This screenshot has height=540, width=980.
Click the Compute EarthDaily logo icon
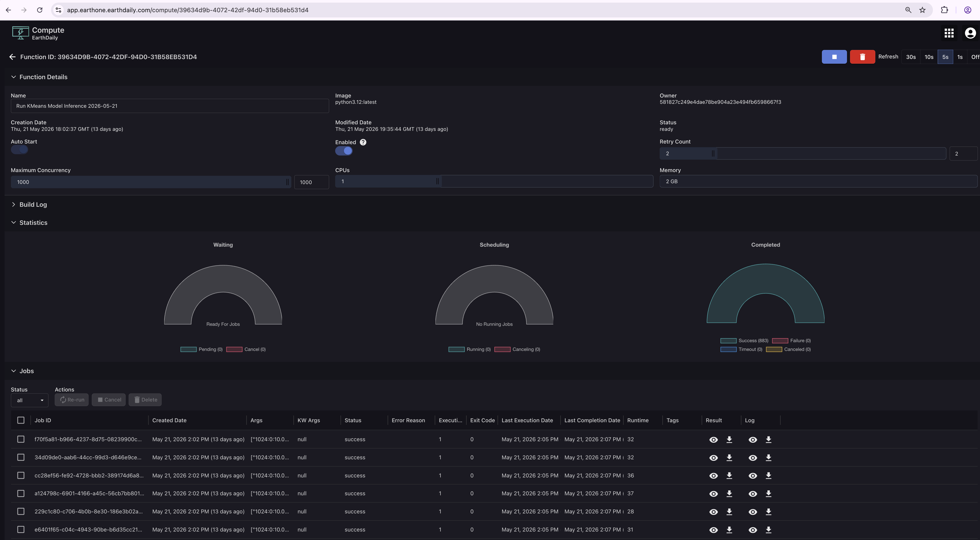click(x=20, y=33)
